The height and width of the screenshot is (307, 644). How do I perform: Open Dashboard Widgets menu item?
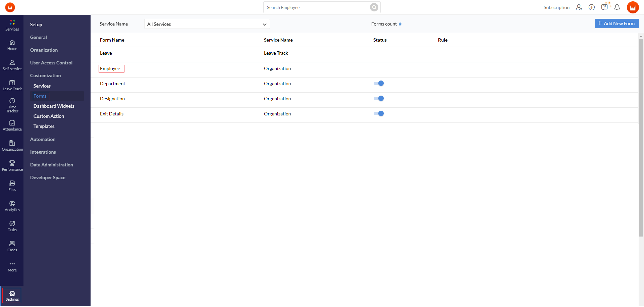point(54,106)
